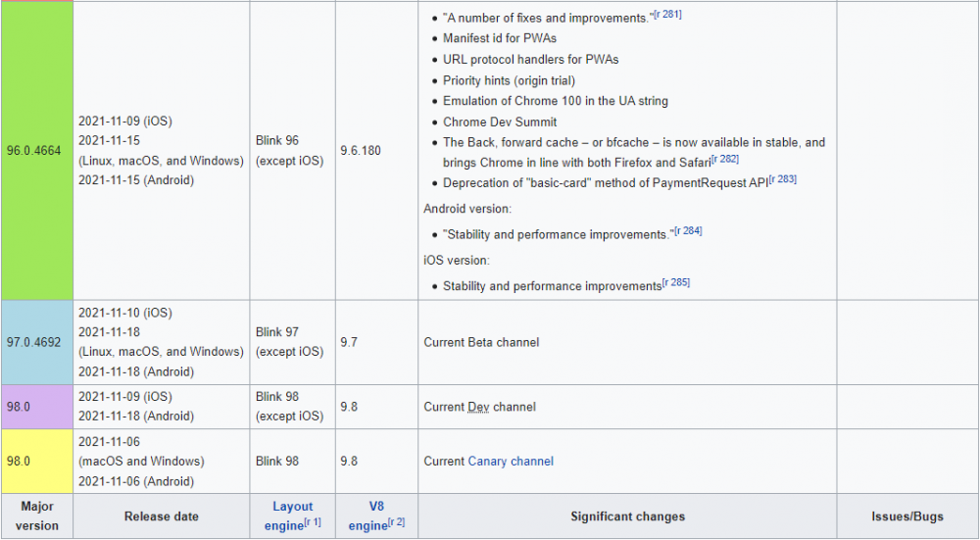Select the purple 98.0 Dev version cell
This screenshot has height=540, width=980.
coord(36,407)
